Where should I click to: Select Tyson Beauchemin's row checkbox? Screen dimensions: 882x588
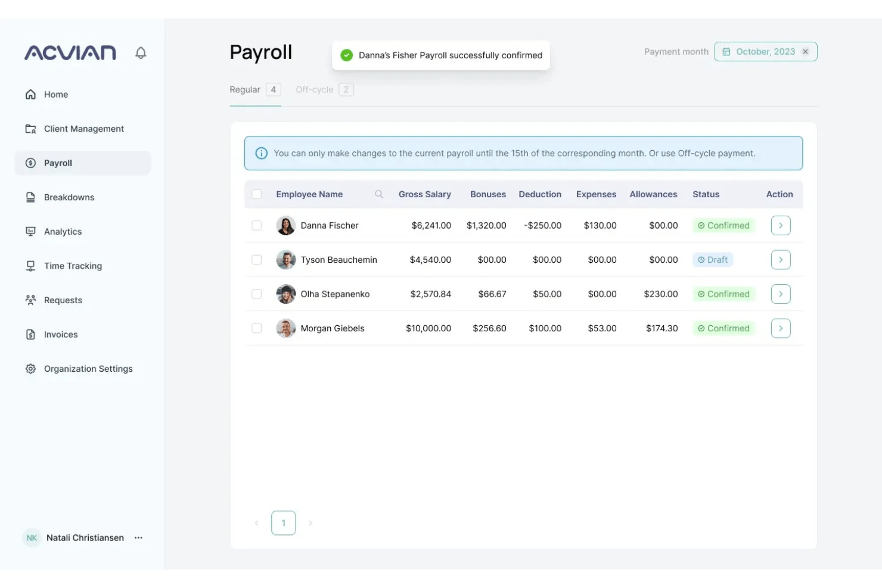[257, 260]
